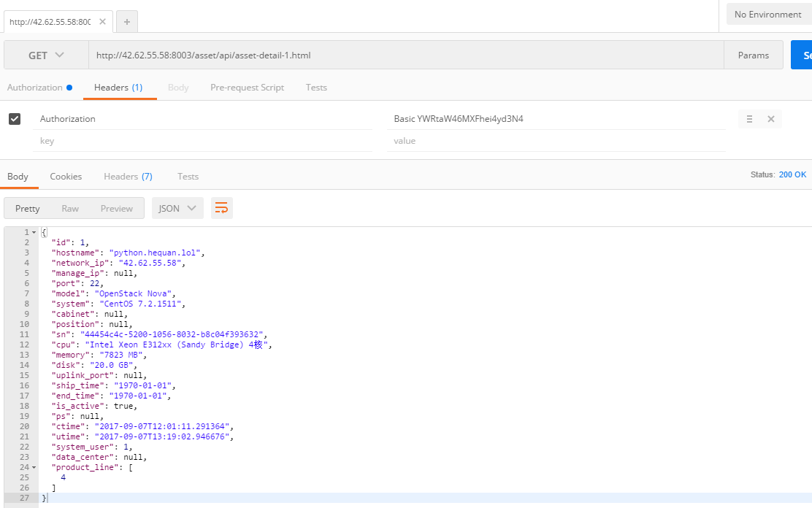Open a new request tab with plus

[127, 22]
